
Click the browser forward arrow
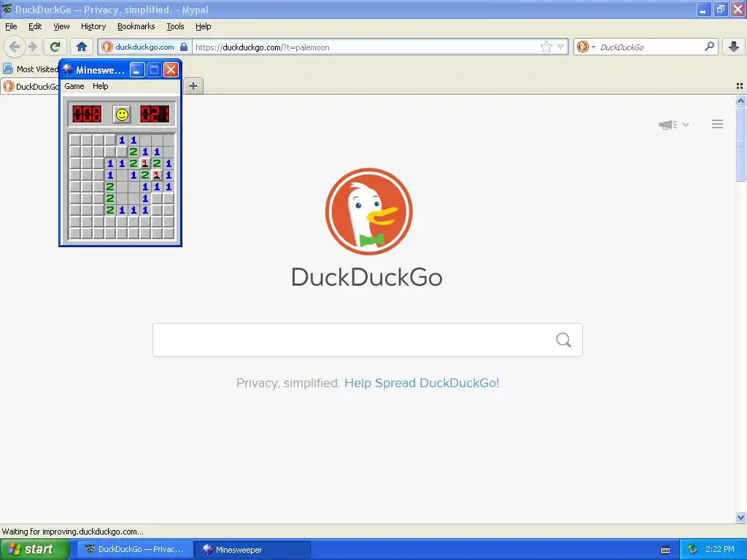(32, 47)
